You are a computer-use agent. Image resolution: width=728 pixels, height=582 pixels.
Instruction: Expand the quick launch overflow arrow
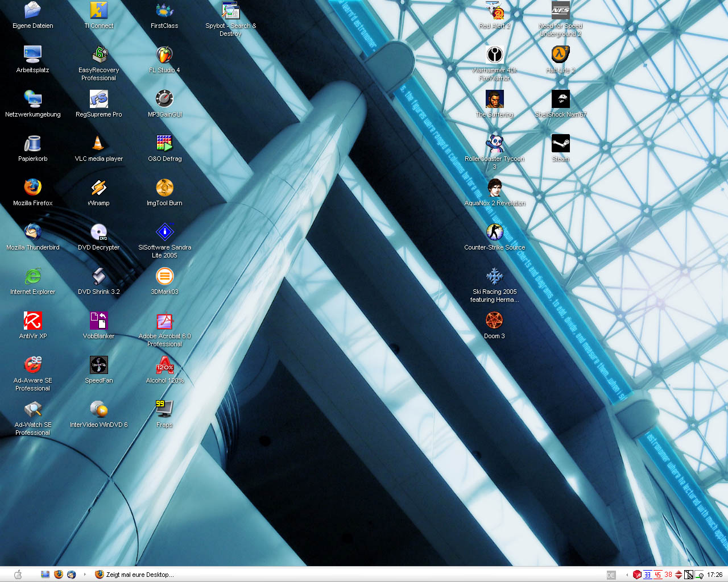point(85,575)
